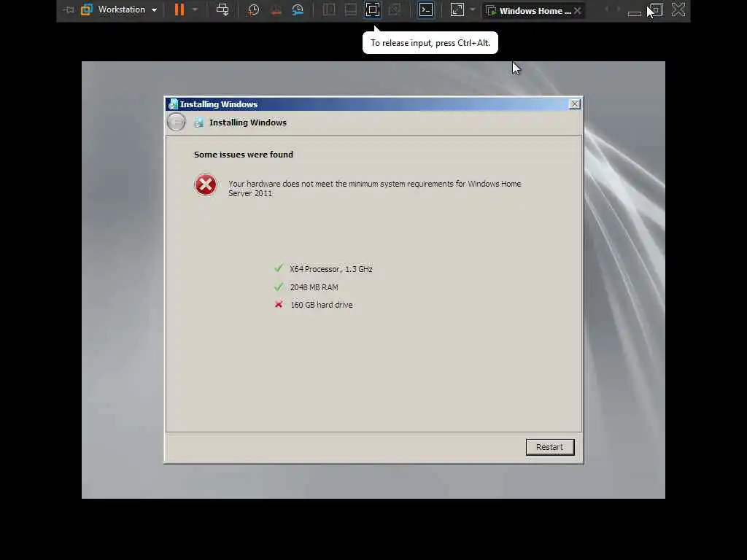Take a snapshot of the VM
The image size is (747, 560).
coord(253,10)
